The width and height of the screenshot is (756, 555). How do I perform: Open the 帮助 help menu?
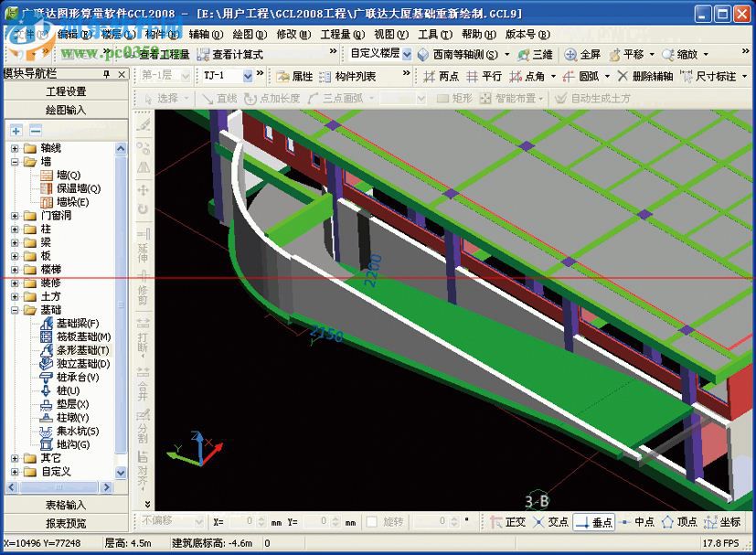[477, 34]
